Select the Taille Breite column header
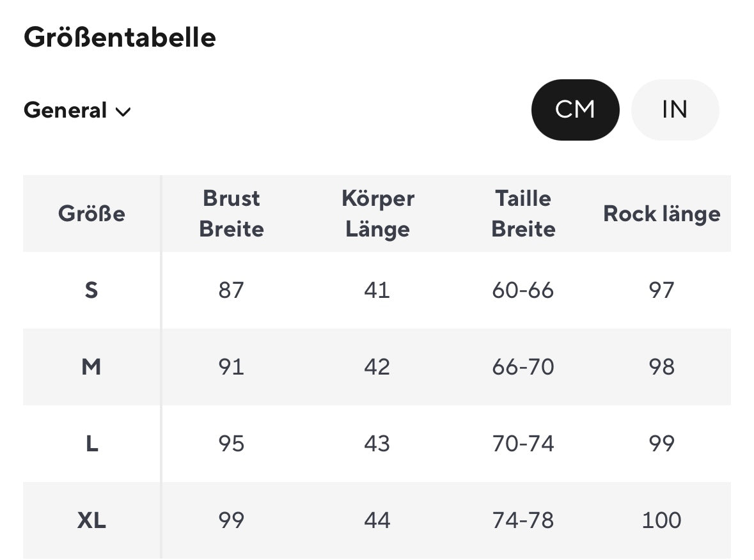This screenshot has height=560, width=754. [523, 214]
